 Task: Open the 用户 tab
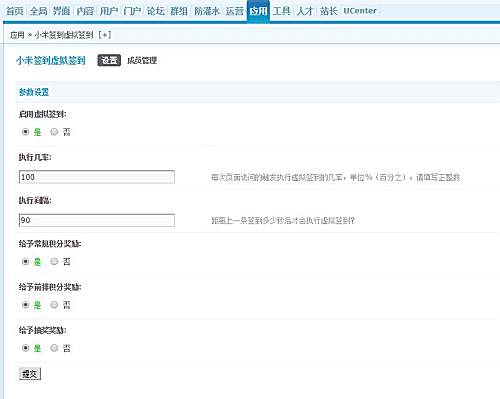pyautogui.click(x=109, y=11)
